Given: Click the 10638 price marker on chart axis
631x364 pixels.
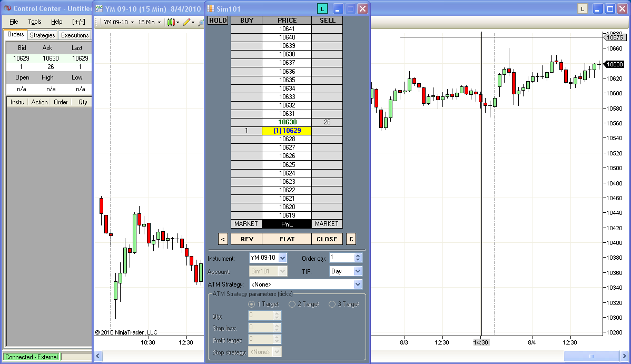Looking at the screenshot, I should [x=615, y=64].
